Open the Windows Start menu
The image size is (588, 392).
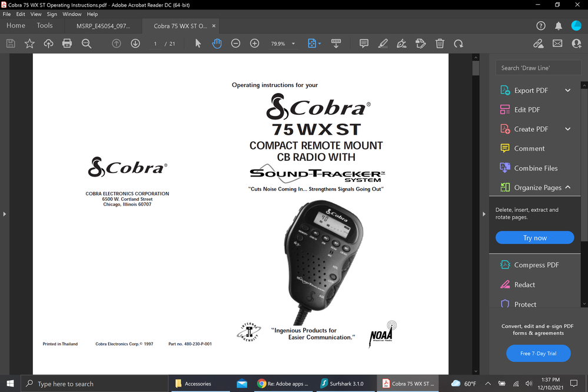(10, 383)
